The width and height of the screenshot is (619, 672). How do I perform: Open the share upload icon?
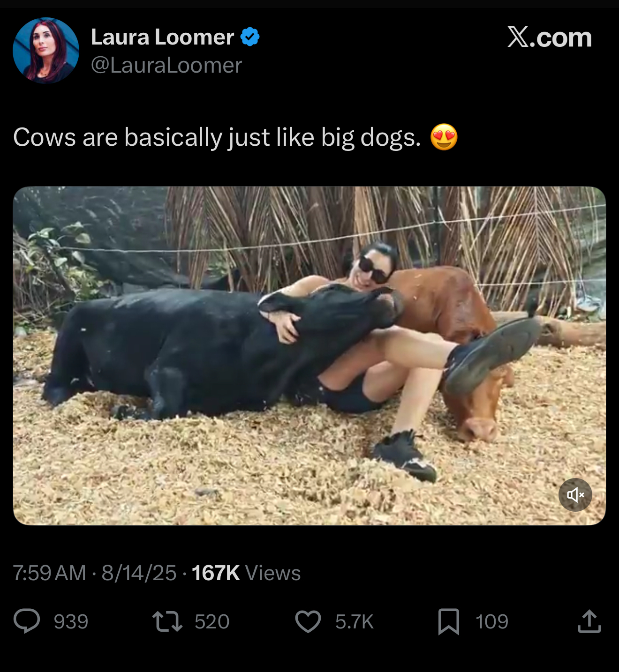[x=589, y=621]
